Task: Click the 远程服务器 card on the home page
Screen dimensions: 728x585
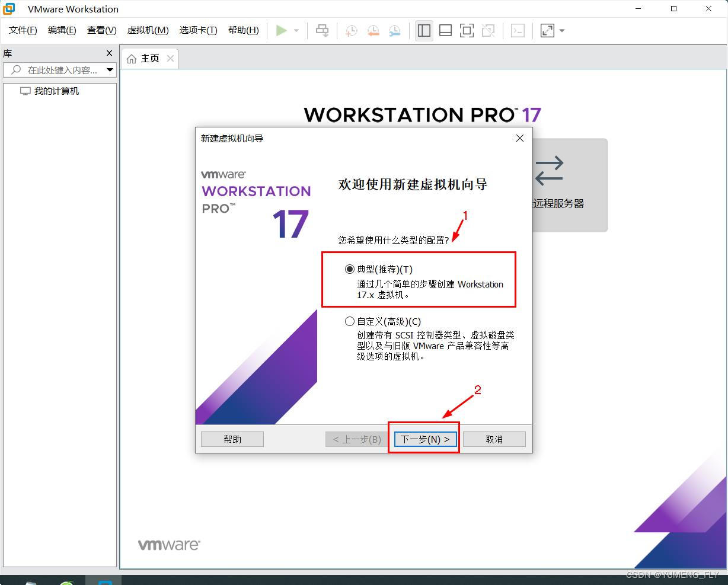Action: [x=570, y=185]
